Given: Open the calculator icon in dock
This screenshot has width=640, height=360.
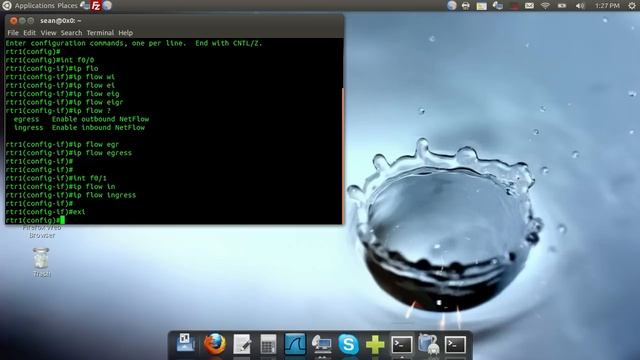Looking at the screenshot, I should (268, 344).
